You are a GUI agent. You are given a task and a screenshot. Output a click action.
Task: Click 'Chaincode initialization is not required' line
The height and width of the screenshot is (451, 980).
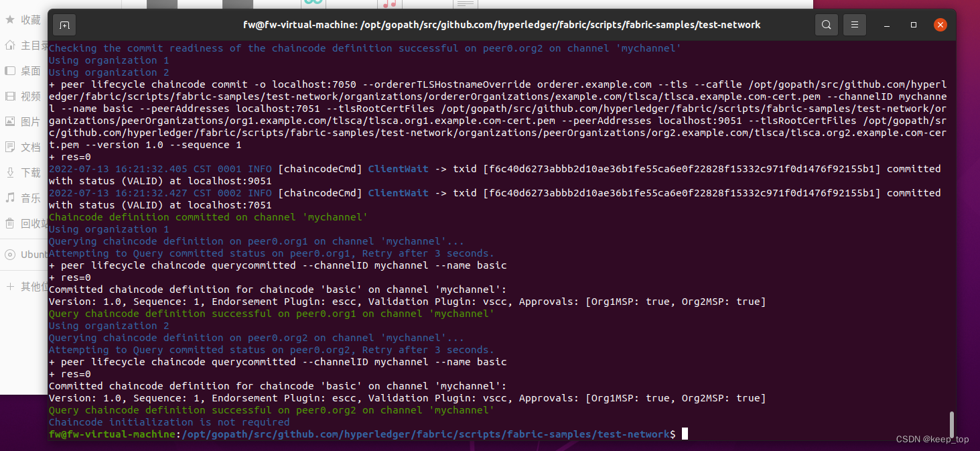pos(169,422)
